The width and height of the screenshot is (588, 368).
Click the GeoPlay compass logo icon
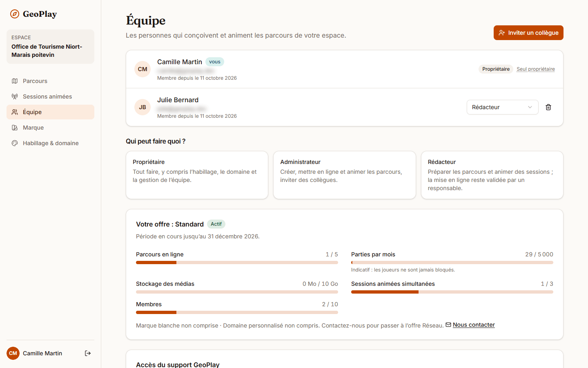coord(15,14)
